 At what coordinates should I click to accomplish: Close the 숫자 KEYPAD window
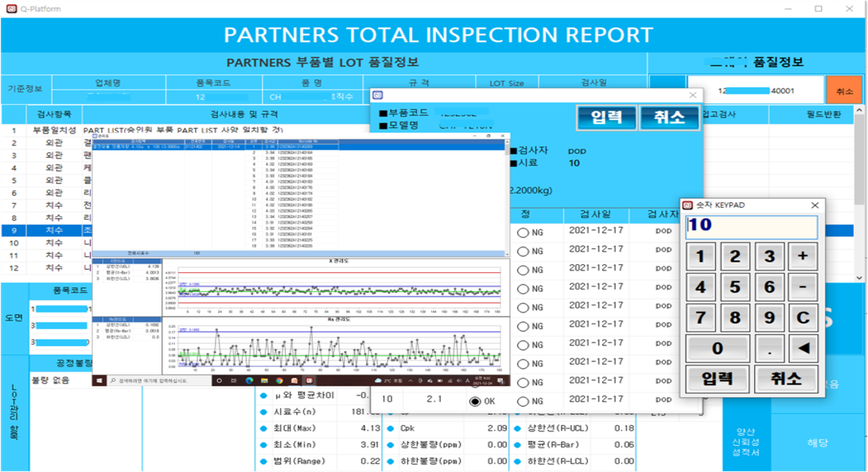click(815, 205)
